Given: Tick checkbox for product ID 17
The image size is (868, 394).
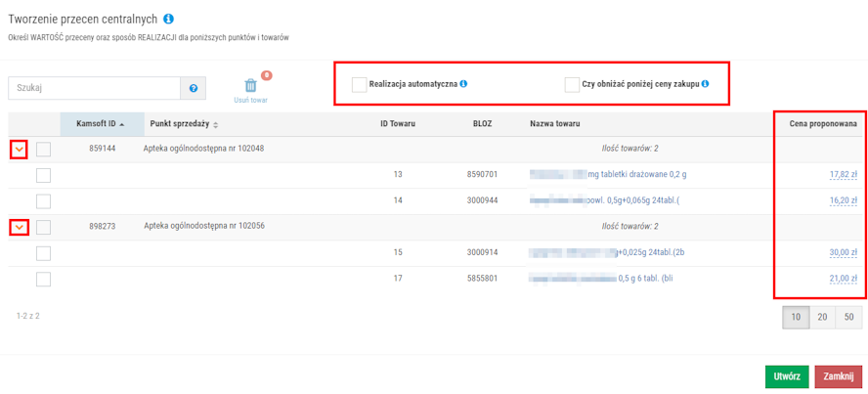Looking at the screenshot, I should point(43,279).
